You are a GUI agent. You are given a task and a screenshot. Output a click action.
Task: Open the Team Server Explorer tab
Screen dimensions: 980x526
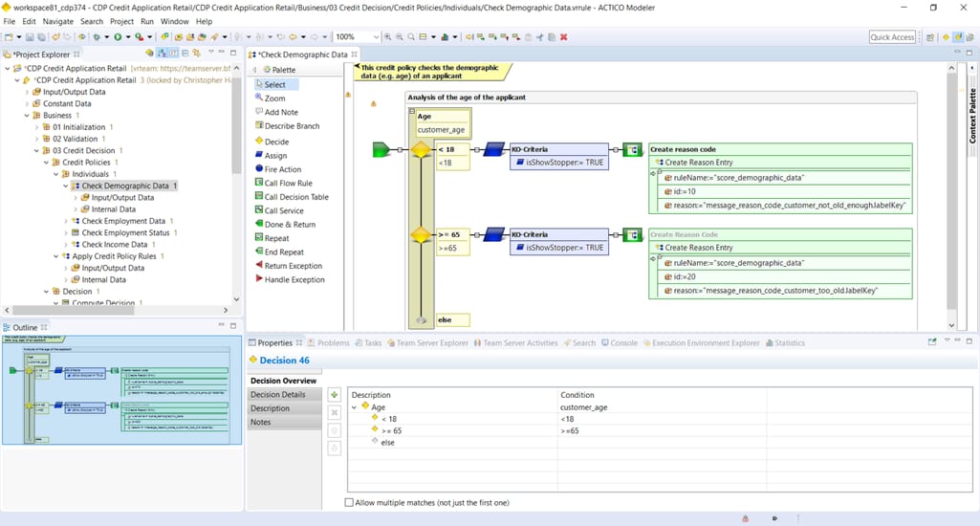coord(427,342)
